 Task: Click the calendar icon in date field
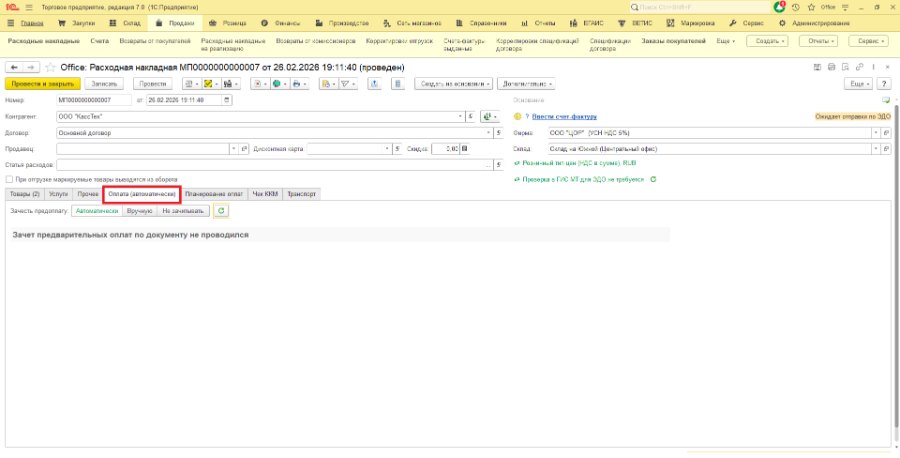click(227, 100)
